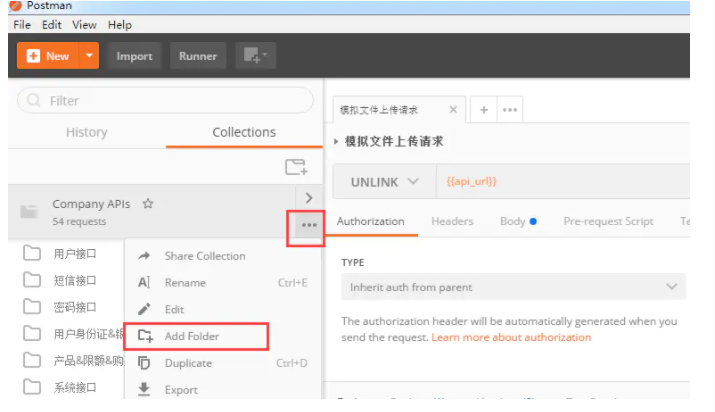Open the 密码接口 folder
This screenshot has height=412, width=715.
pos(75,307)
